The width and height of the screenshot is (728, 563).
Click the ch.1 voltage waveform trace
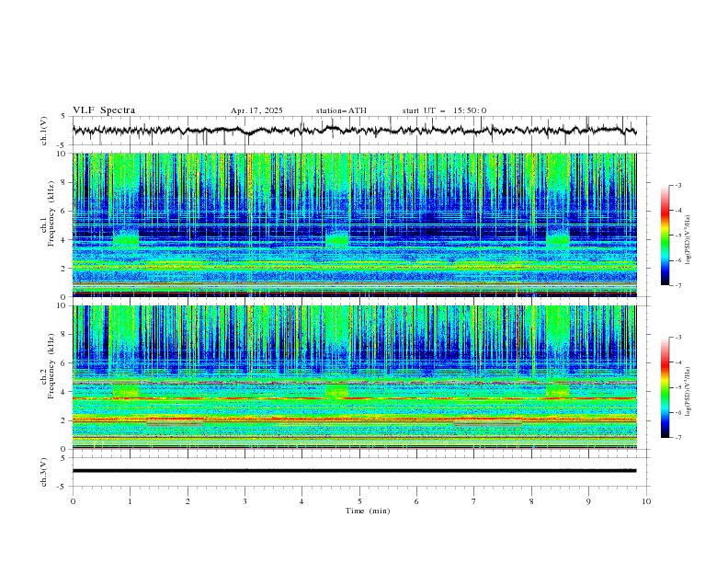(355, 131)
